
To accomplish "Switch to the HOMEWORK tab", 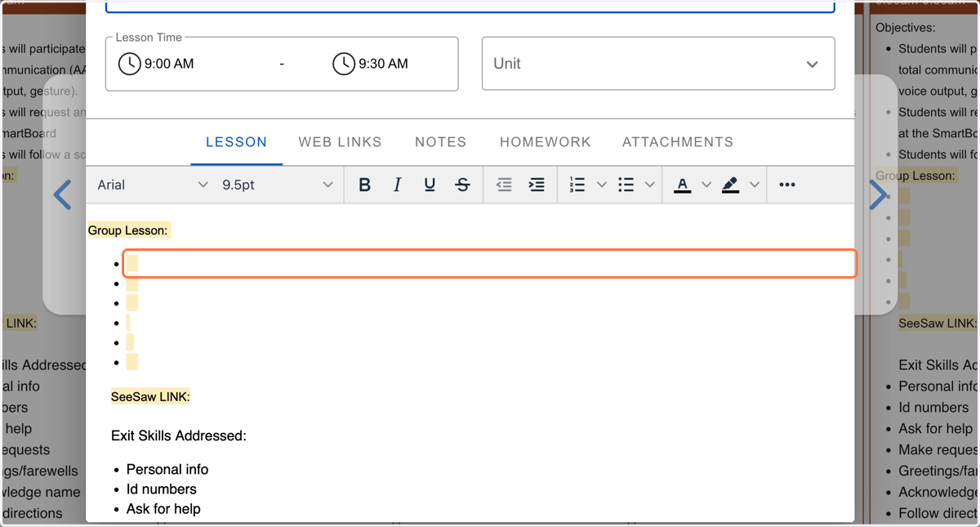I will click(x=546, y=142).
